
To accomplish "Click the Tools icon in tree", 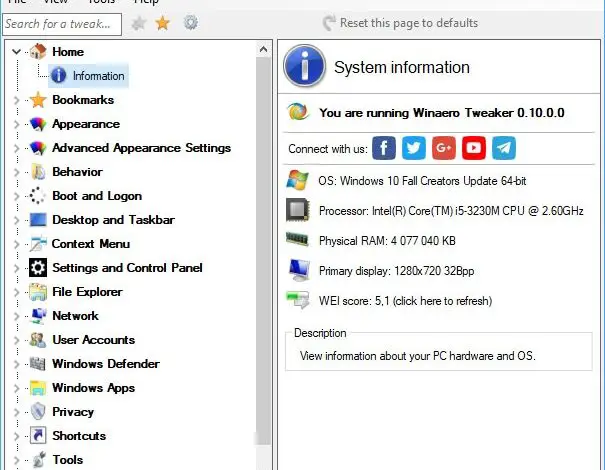I will pos(38,459).
